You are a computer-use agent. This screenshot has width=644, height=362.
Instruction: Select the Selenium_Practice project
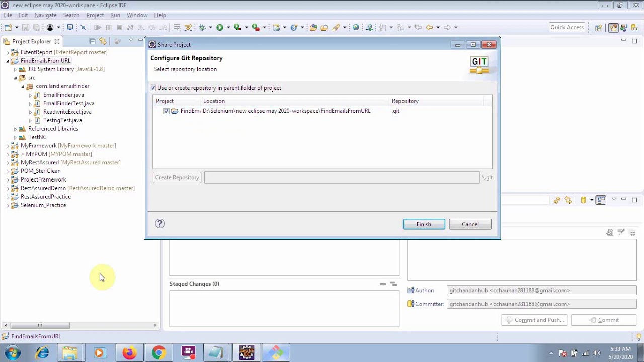(43, 205)
